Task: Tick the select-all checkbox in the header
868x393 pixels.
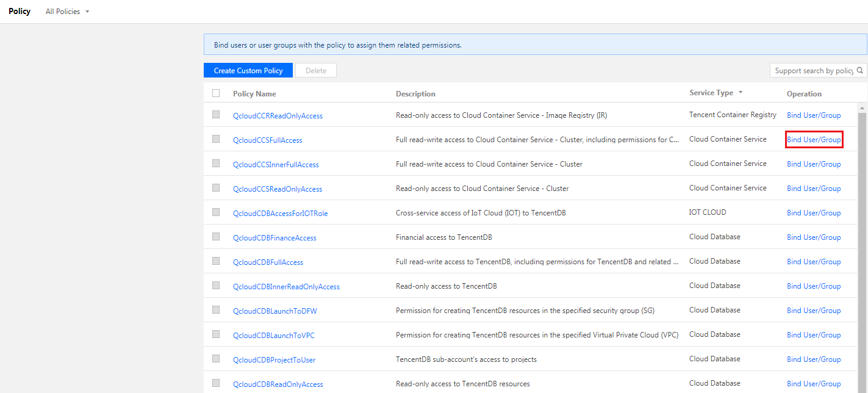Action: (x=216, y=93)
